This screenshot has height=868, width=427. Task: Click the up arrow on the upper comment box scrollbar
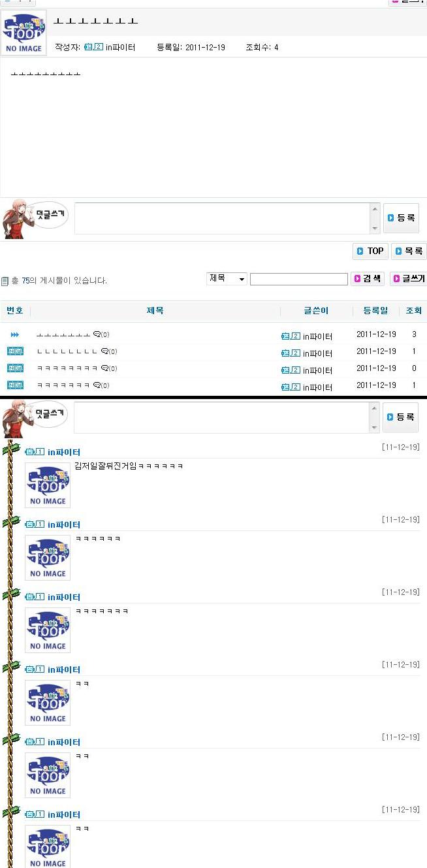click(375, 209)
